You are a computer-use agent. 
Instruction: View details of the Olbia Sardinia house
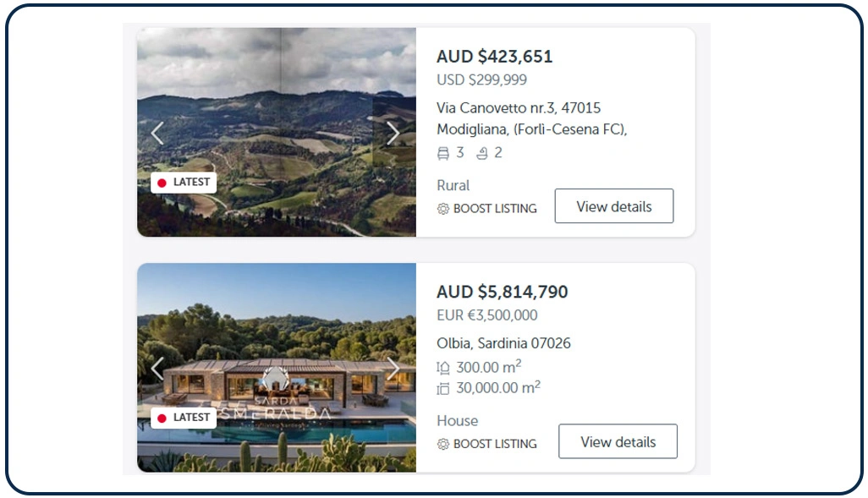point(618,441)
